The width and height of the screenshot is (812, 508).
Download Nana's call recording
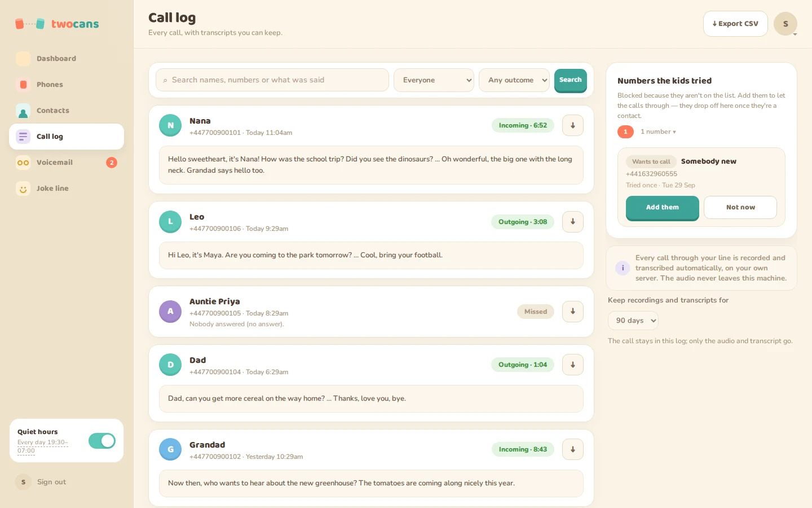click(x=573, y=125)
